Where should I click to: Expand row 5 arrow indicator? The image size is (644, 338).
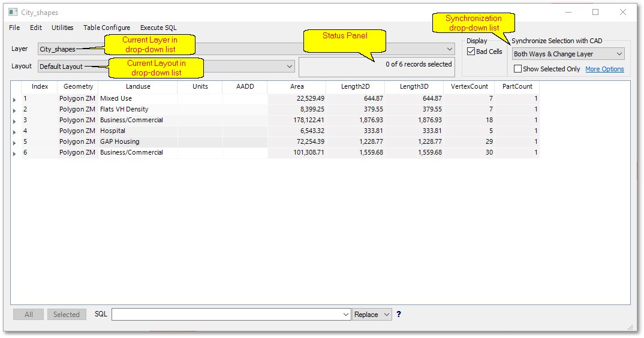point(14,143)
